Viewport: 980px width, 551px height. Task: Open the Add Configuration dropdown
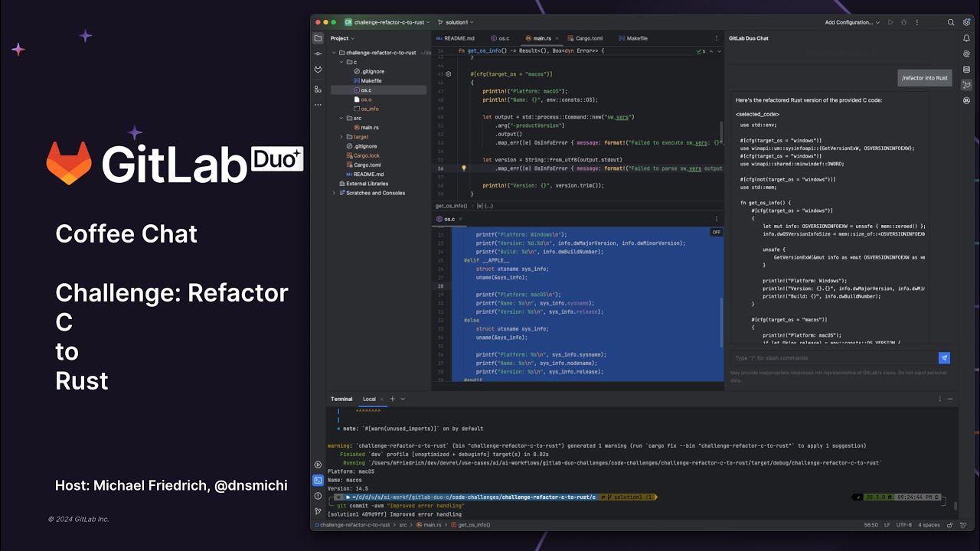point(852,22)
